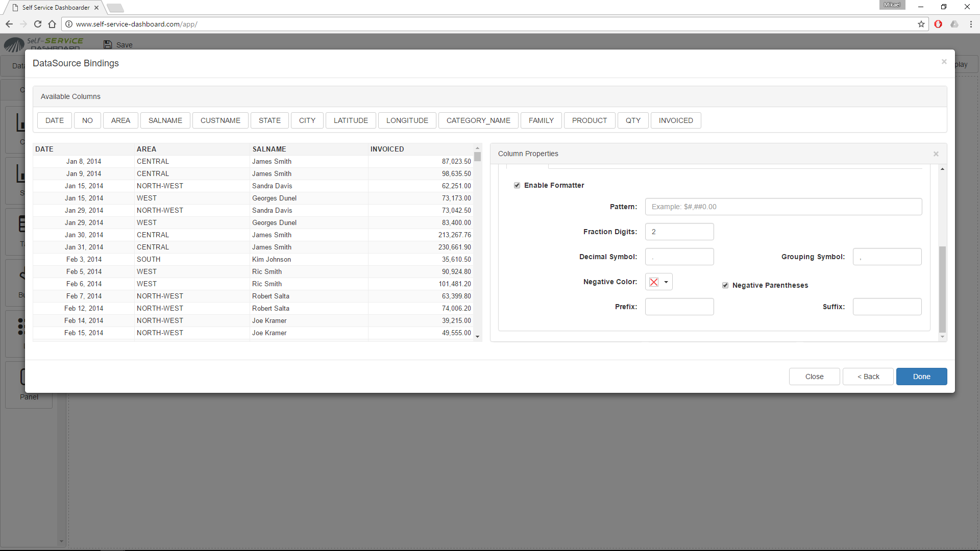
Task: Click the Done button to confirm
Action: click(921, 376)
